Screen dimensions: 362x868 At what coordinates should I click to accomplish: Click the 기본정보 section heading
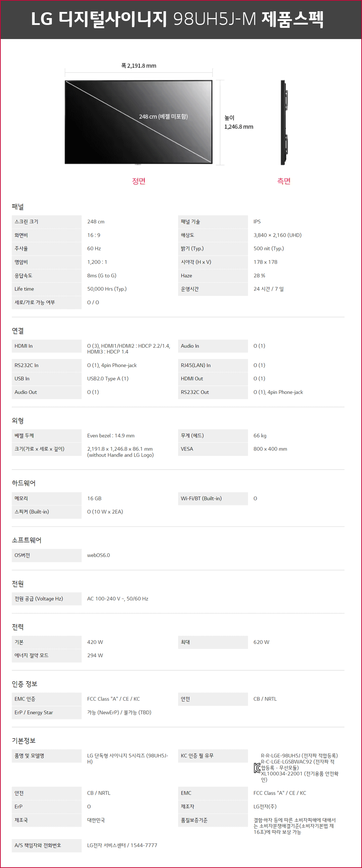24,741
